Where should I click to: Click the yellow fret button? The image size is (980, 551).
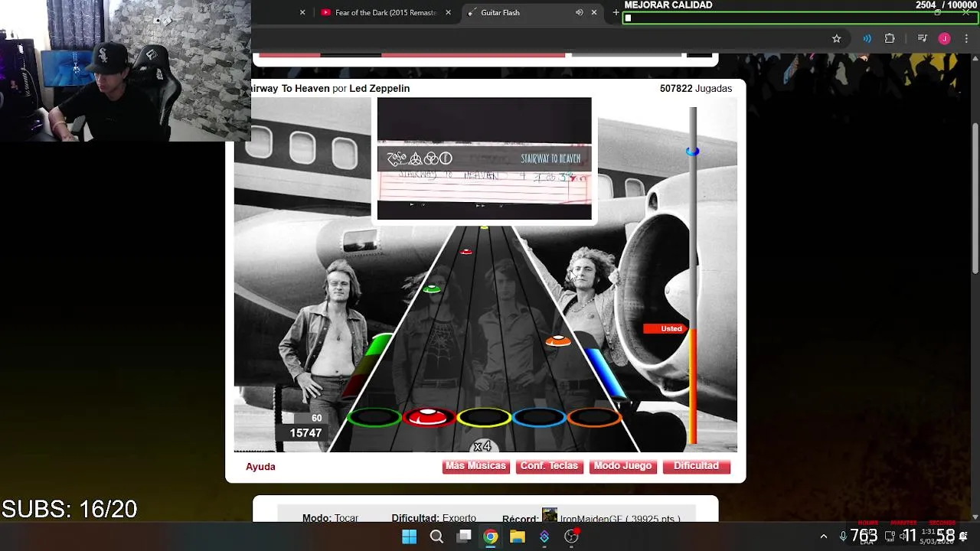click(x=484, y=418)
